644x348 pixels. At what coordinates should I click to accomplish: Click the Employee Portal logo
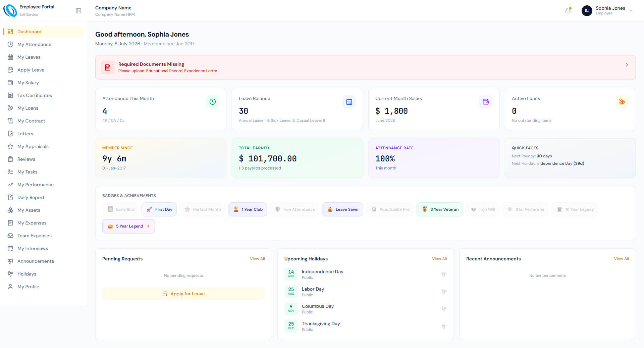coord(10,10)
